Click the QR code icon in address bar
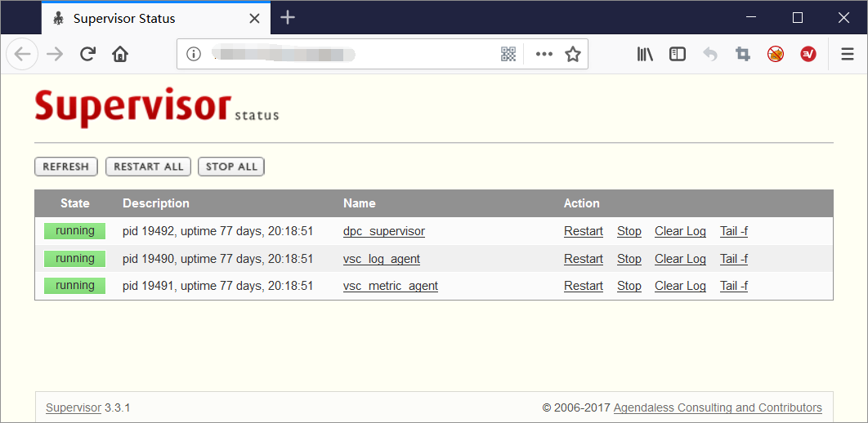This screenshot has height=423, width=868. pos(508,54)
